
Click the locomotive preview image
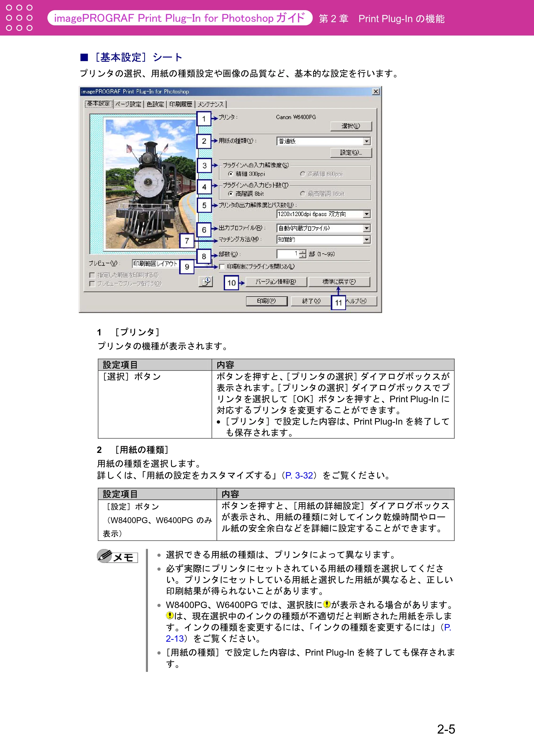tap(151, 184)
